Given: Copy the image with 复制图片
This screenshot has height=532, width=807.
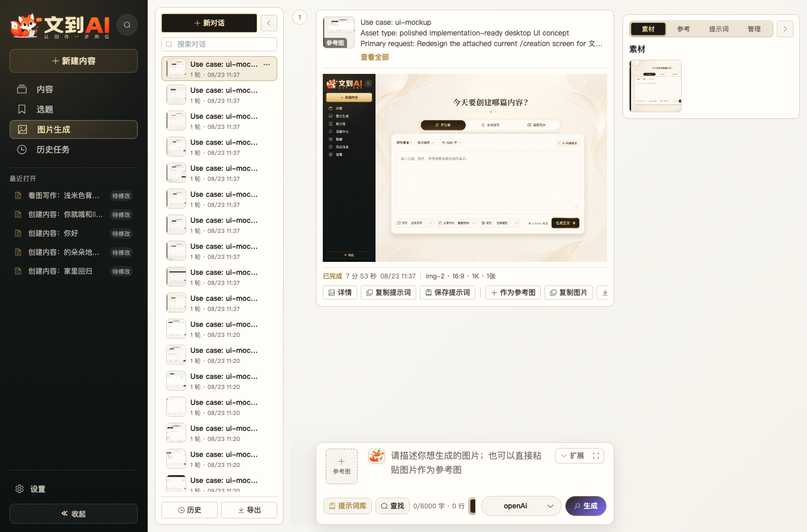Looking at the screenshot, I should (569, 293).
